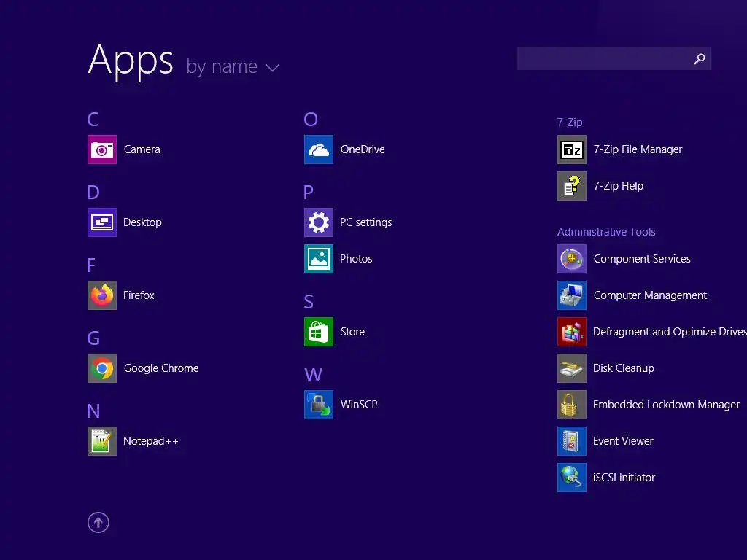This screenshot has height=560, width=747.
Task: Click the '7-Zip File Manager' text
Action: tap(638, 149)
